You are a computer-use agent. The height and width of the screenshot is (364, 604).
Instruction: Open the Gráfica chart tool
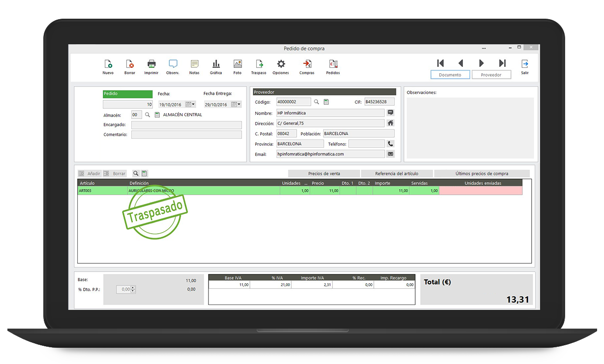pos(216,64)
